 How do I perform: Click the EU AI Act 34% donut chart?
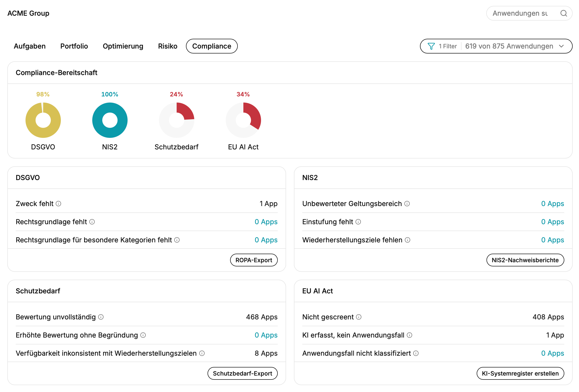[x=243, y=120]
